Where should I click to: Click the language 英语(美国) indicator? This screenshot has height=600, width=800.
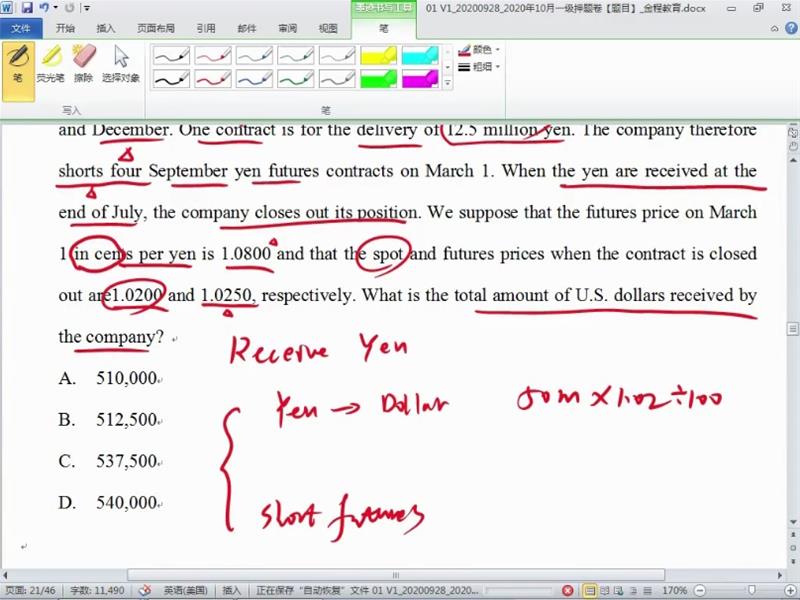click(x=186, y=590)
